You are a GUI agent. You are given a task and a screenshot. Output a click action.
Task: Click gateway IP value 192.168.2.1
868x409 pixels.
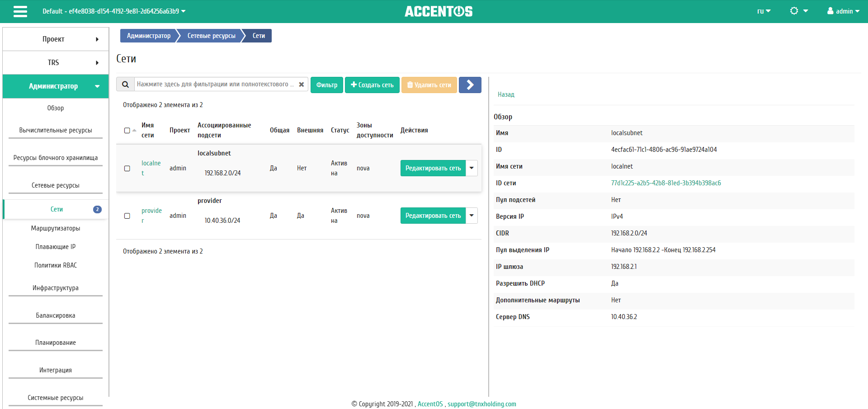point(624,267)
